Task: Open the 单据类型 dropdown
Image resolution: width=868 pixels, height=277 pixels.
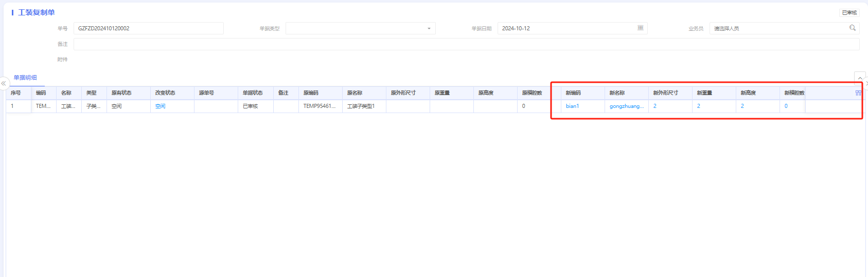Action: pyautogui.click(x=361, y=28)
